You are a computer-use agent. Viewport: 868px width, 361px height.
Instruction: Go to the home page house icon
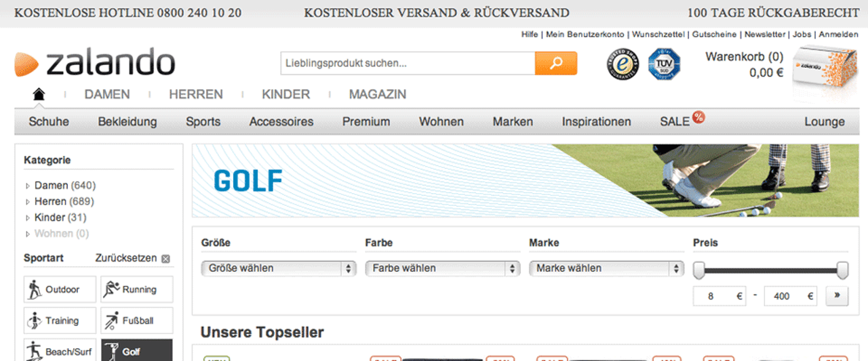click(39, 94)
